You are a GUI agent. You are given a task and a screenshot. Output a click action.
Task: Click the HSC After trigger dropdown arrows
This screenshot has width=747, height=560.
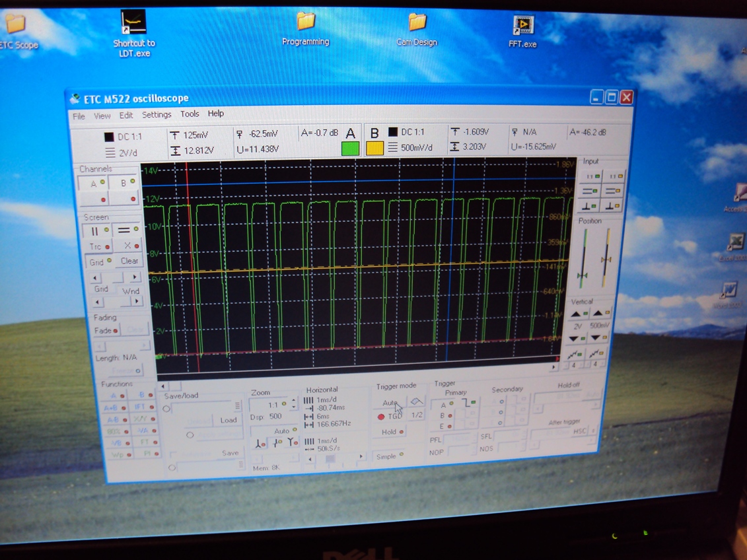coord(593,431)
